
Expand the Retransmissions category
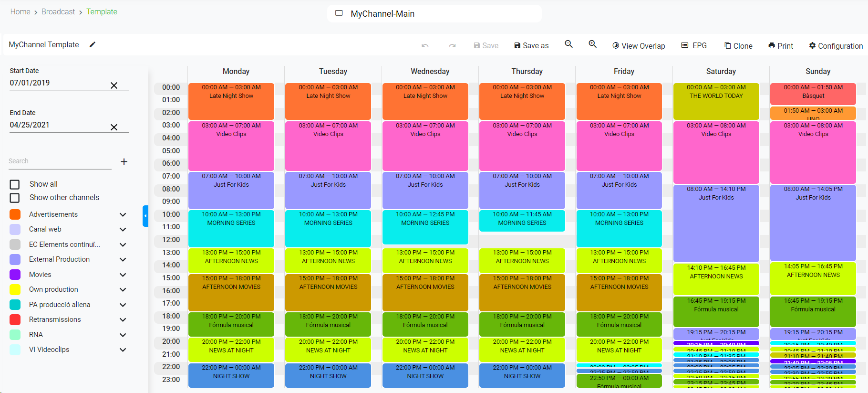pos(123,320)
